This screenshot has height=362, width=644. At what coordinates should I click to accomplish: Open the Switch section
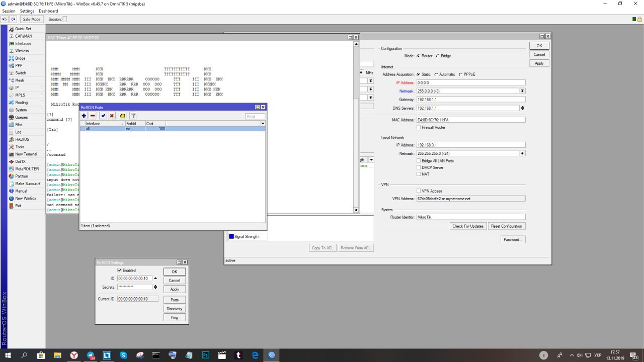[x=20, y=73]
